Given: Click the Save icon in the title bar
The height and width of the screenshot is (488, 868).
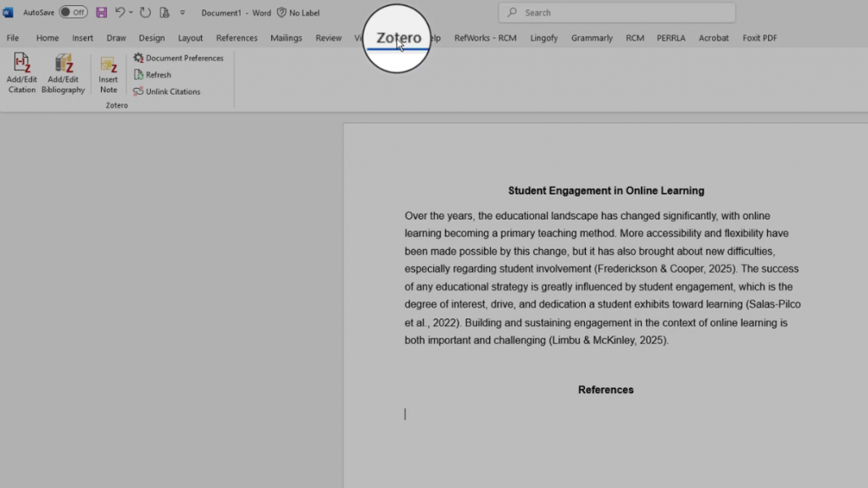Looking at the screenshot, I should [x=102, y=13].
